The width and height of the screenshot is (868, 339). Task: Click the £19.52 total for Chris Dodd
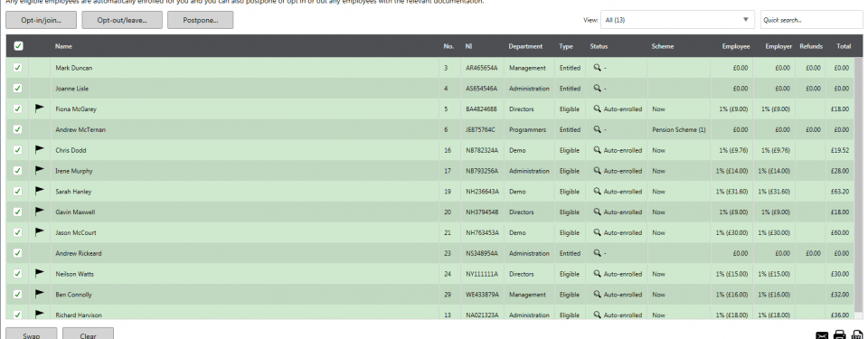pos(840,150)
